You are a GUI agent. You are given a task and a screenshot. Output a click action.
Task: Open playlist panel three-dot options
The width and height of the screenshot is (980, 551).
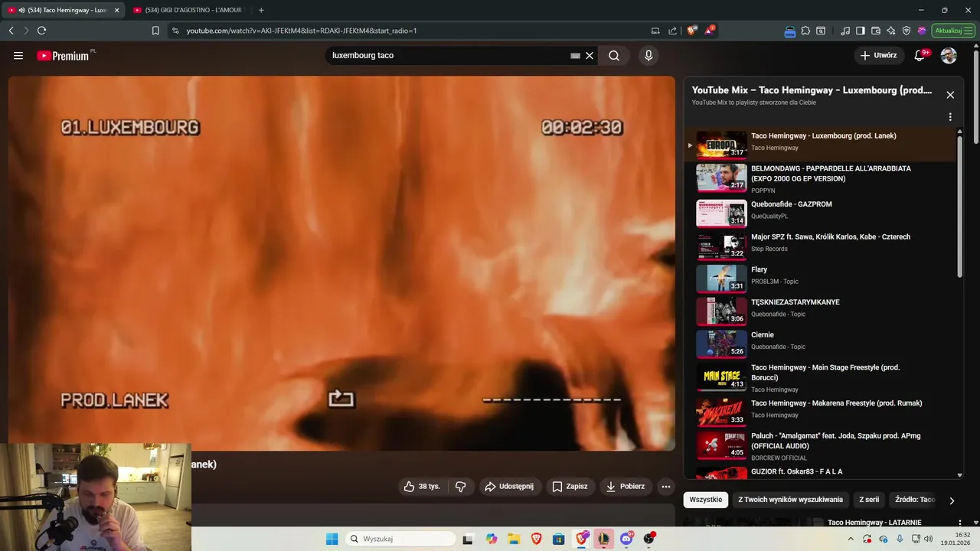(x=950, y=117)
